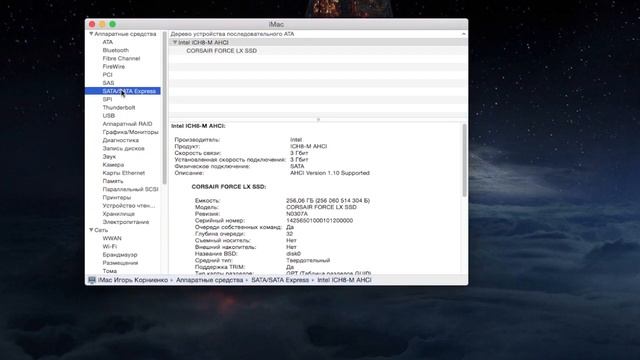Select Брандмауэр in the sidebar
This screenshot has height=360, width=640.
[x=120, y=254]
